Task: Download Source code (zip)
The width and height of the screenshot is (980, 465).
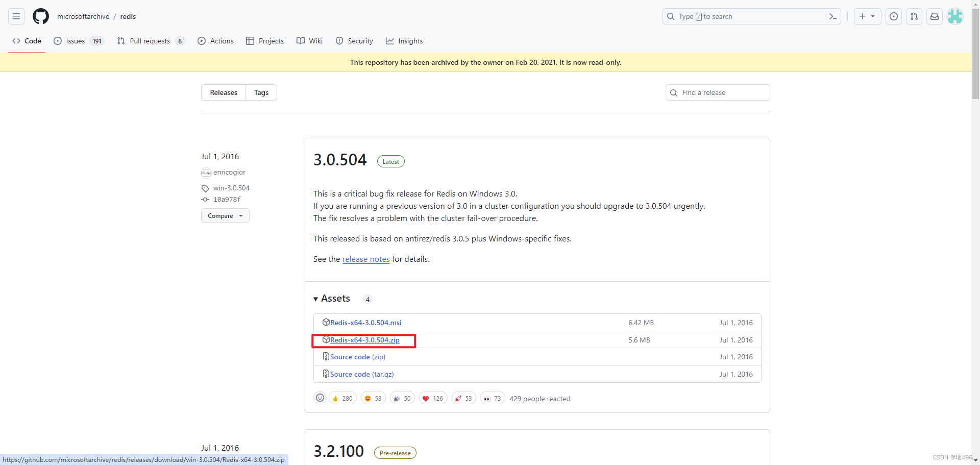Action: pyautogui.click(x=357, y=357)
